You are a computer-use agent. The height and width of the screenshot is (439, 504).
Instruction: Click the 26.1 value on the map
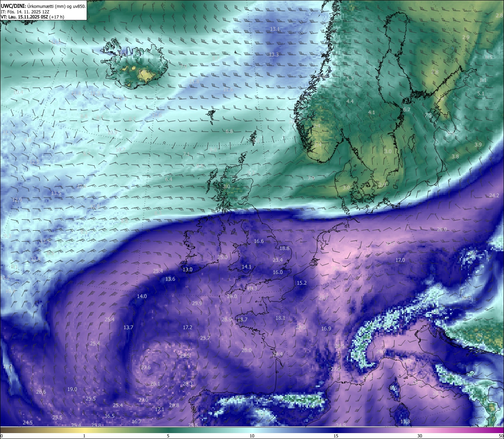155,384
